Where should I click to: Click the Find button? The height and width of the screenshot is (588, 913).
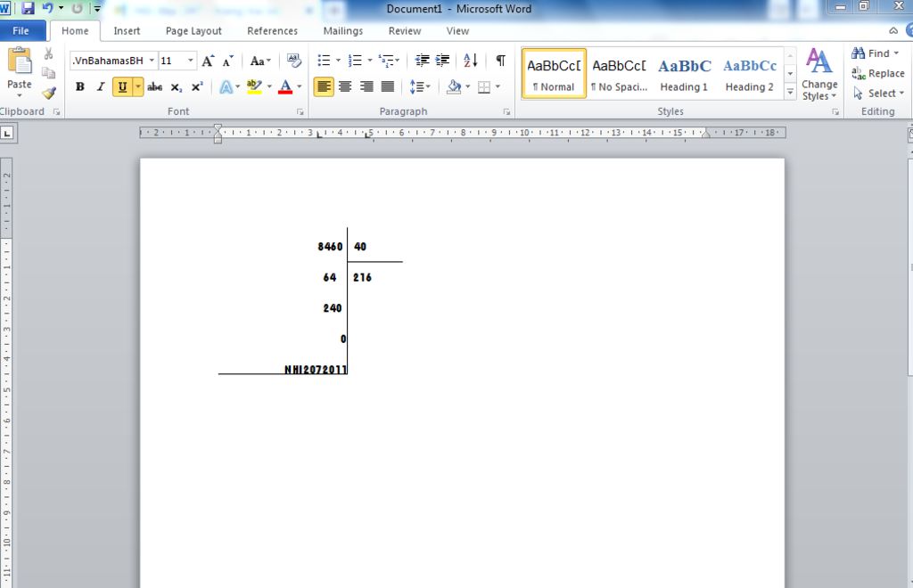point(876,53)
